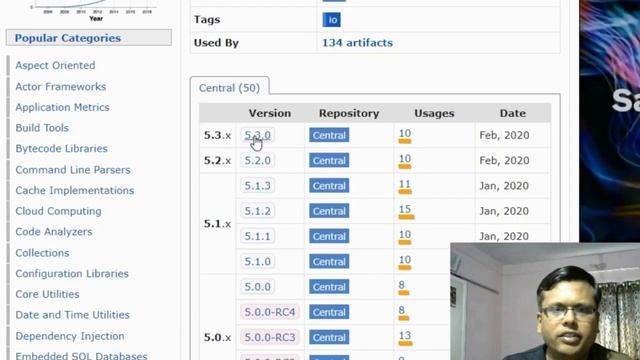Open version 5.1.2

pyautogui.click(x=257, y=211)
